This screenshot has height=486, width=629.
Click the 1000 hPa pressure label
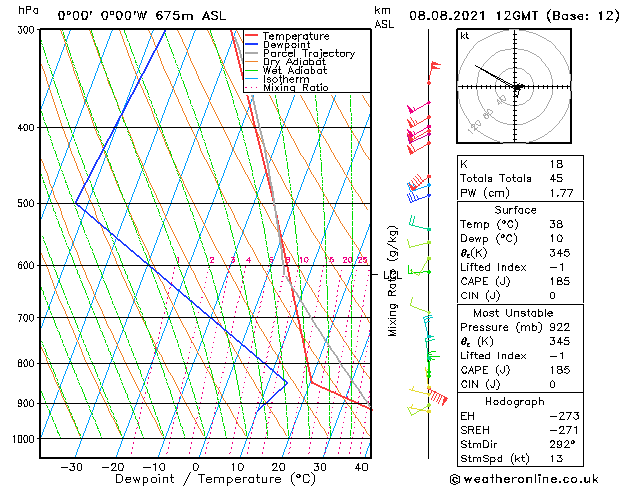pos(25,439)
